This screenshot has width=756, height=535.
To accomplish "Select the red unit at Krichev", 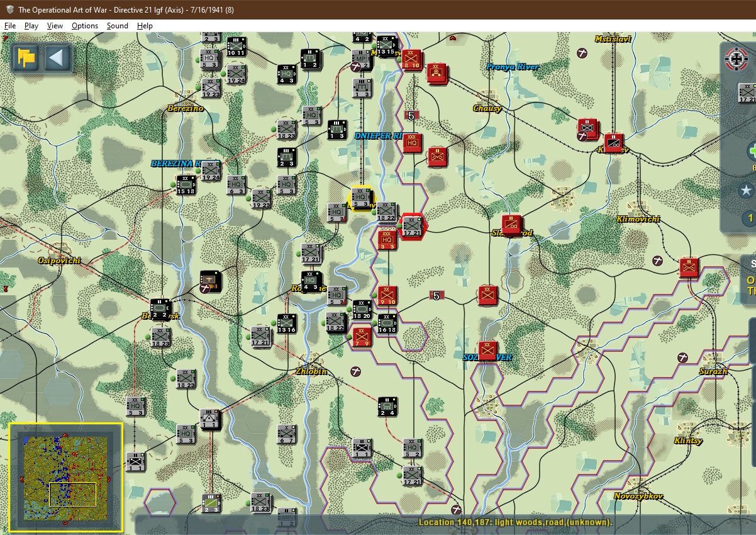I will pyautogui.click(x=613, y=143).
